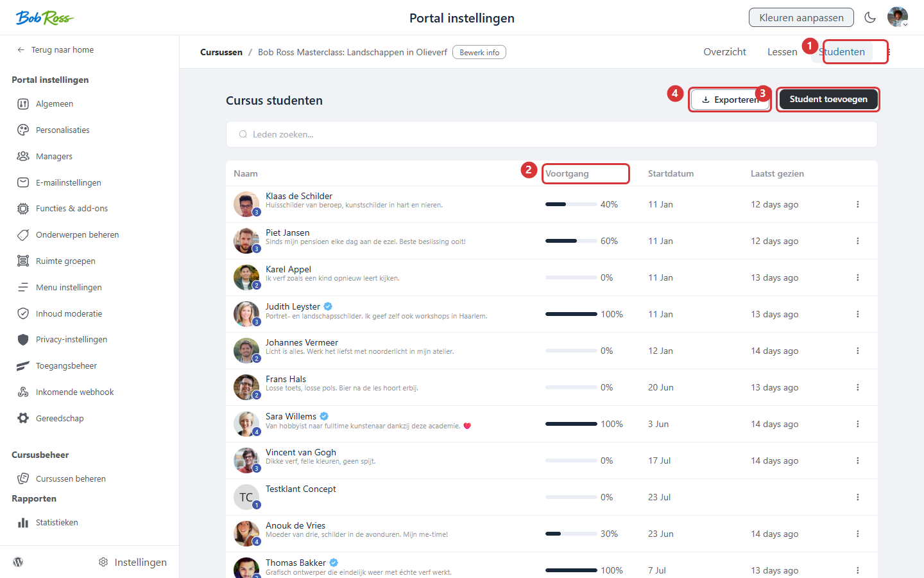Viewport: 924px width, 578px height.
Task: Click the Bob Ross logo
Action: (44, 17)
